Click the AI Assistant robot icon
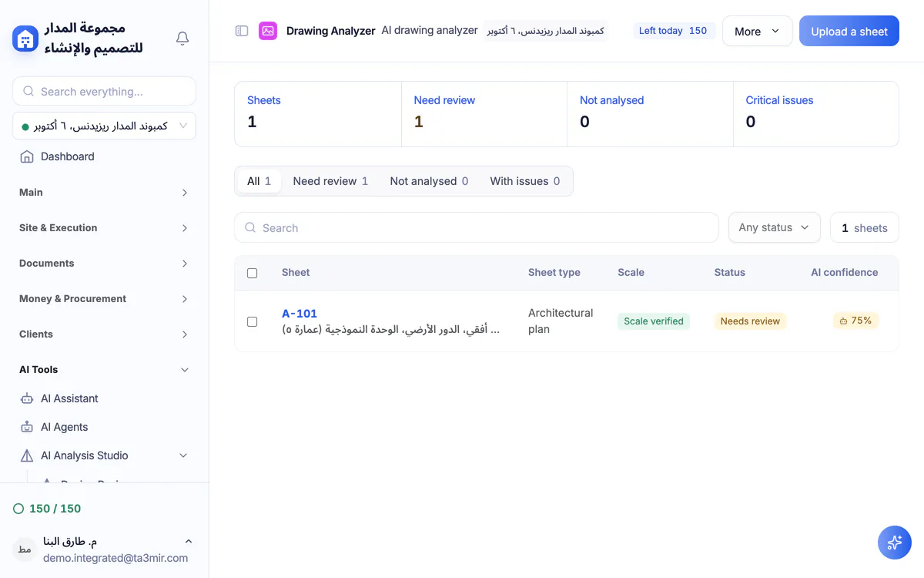The image size is (924, 578). 27,398
